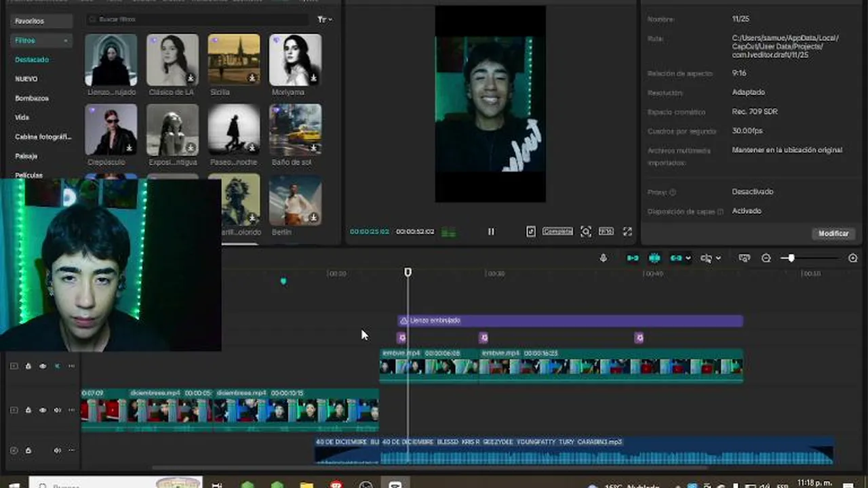The height and width of the screenshot is (488, 868).
Task: Lock the upper video track
Action: point(28,367)
